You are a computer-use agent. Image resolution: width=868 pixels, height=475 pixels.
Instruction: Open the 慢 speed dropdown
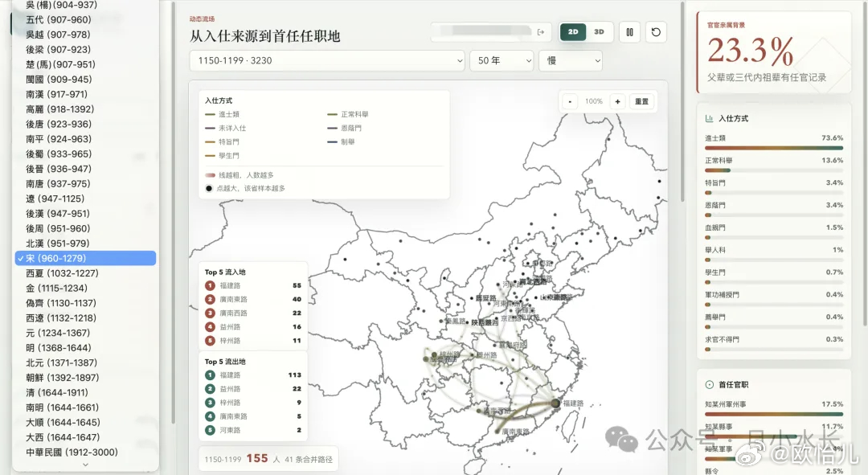coord(570,61)
